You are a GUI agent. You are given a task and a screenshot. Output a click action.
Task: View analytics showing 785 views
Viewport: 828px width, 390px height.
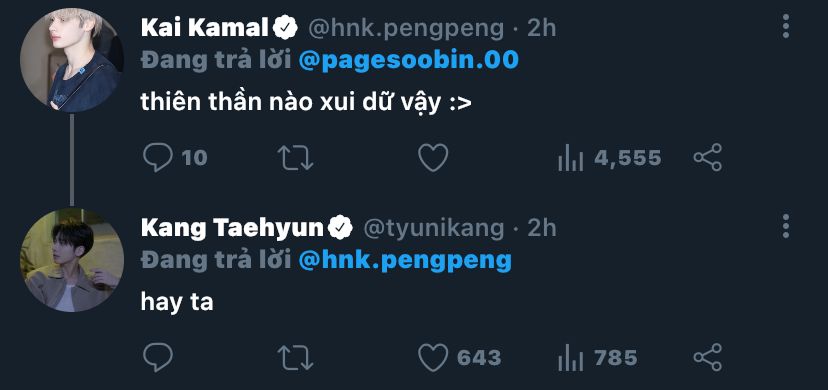coord(598,358)
